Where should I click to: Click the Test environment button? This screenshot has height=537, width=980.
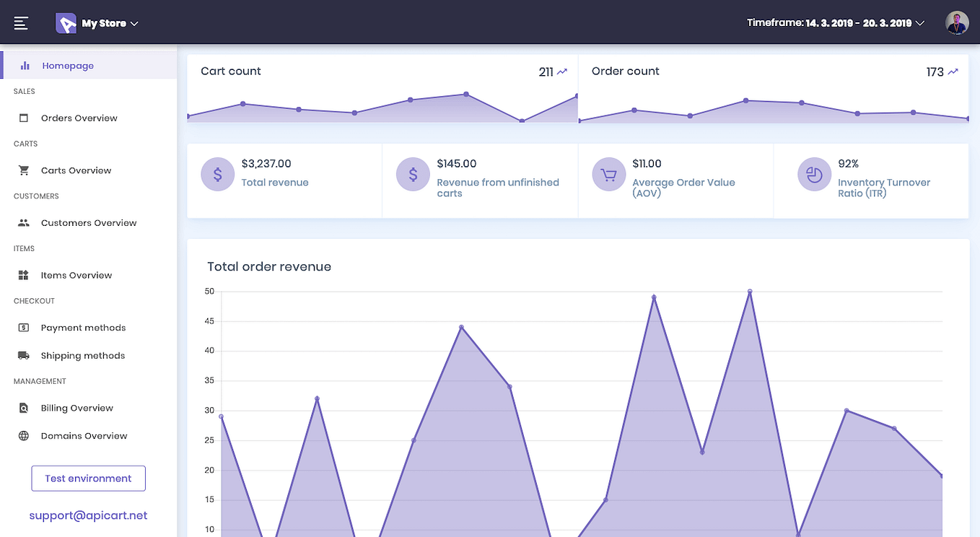click(x=88, y=478)
